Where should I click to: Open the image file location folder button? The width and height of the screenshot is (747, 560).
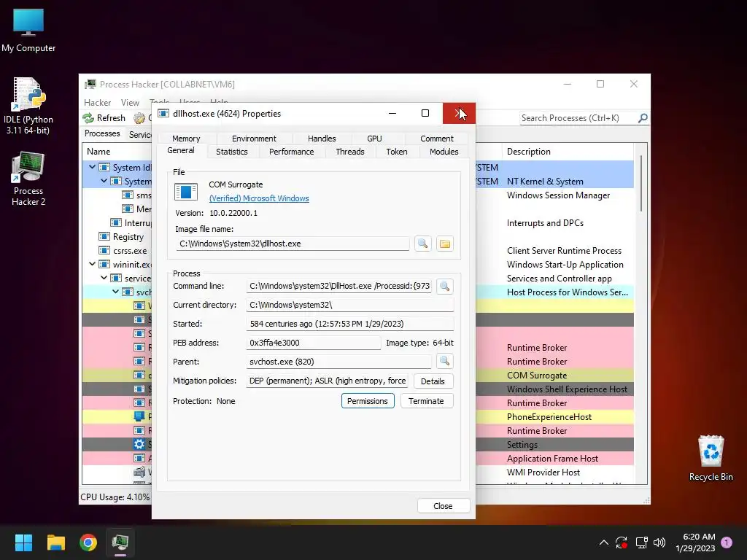click(x=444, y=244)
